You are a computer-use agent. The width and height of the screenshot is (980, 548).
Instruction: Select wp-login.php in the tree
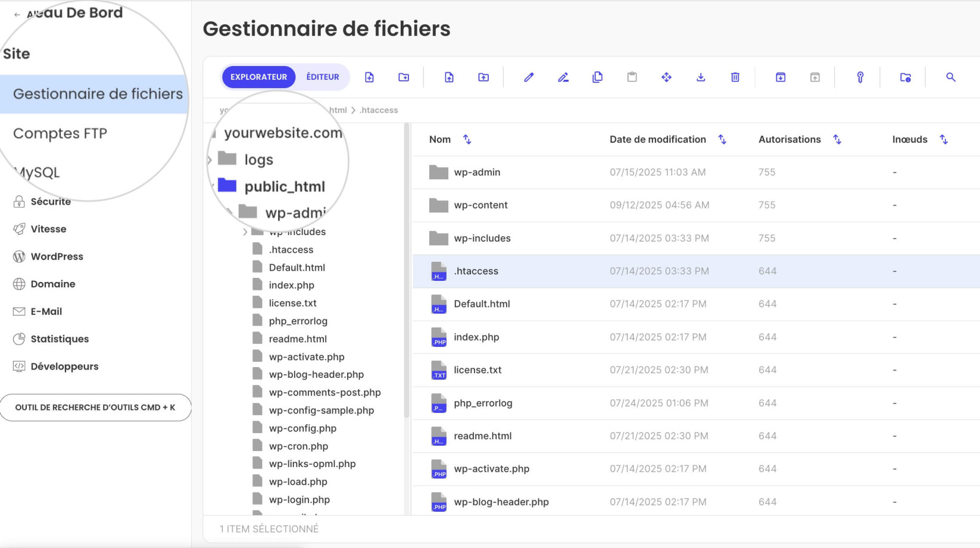299,500
